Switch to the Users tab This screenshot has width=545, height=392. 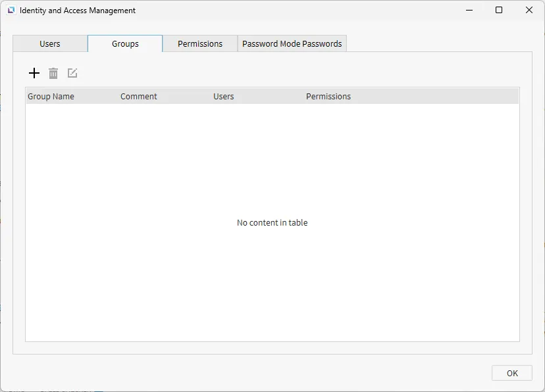pos(50,44)
